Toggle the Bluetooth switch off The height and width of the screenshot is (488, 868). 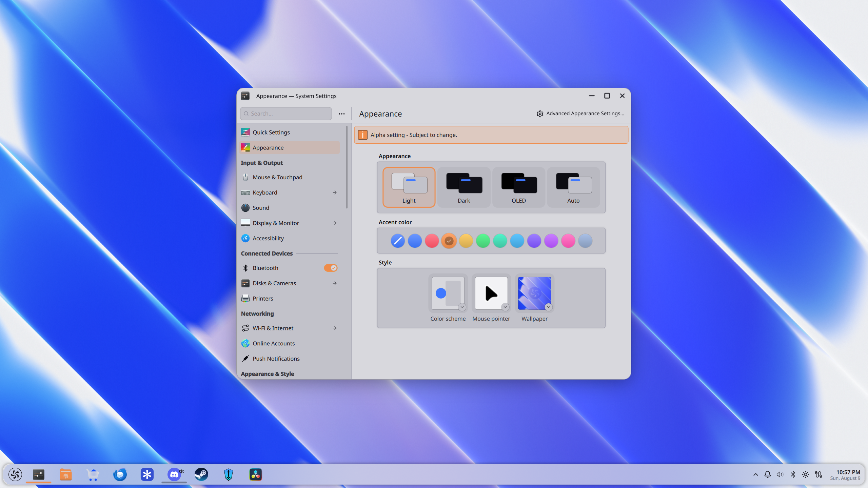(x=331, y=268)
